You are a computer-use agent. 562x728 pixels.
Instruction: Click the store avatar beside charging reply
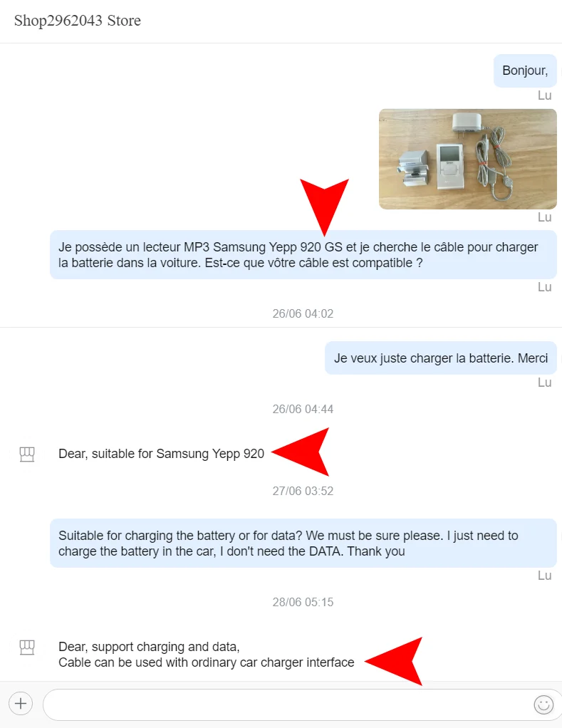(x=27, y=647)
